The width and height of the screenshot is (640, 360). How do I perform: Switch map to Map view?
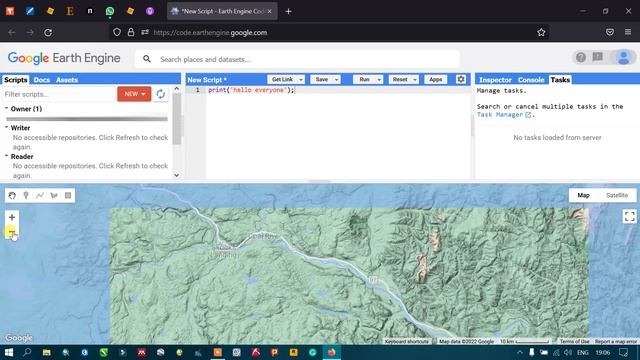point(583,196)
